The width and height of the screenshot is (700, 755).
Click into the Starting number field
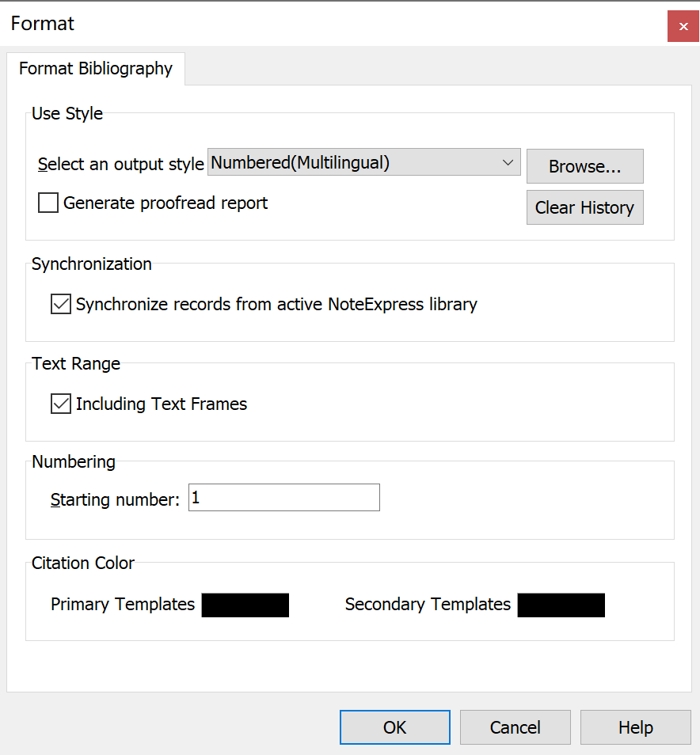coord(283,498)
